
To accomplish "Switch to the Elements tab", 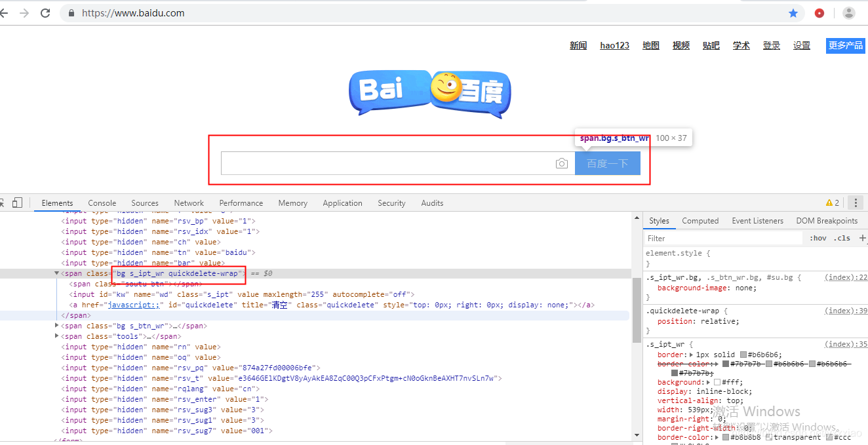I will pos(57,203).
